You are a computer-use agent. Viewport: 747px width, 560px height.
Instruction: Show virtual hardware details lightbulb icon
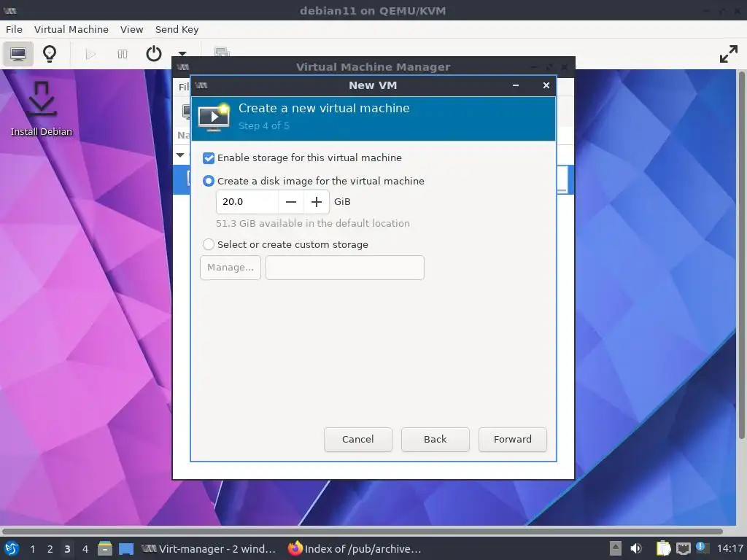[50, 54]
